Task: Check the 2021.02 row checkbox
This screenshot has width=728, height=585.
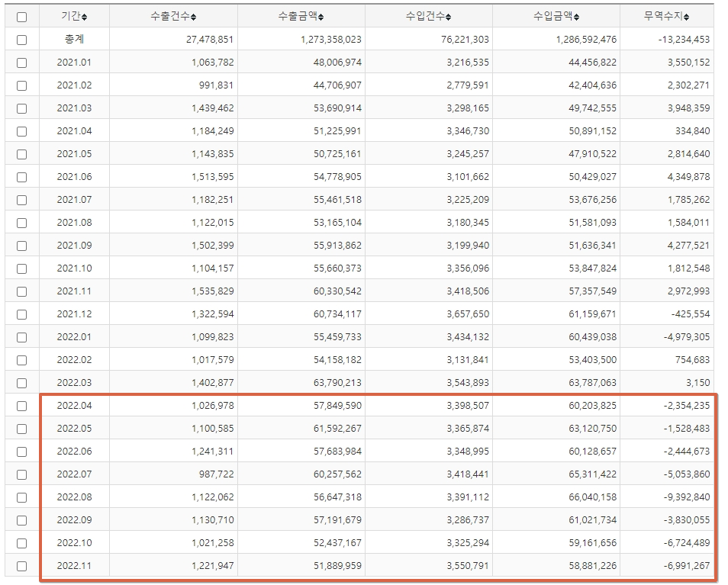Action: pos(22,86)
